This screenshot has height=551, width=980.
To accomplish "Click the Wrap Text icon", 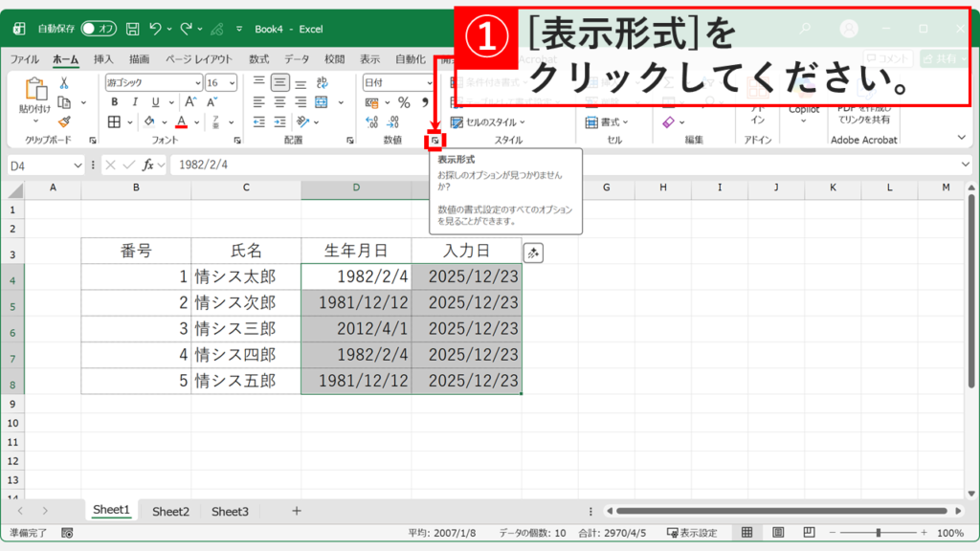I will point(322,80).
